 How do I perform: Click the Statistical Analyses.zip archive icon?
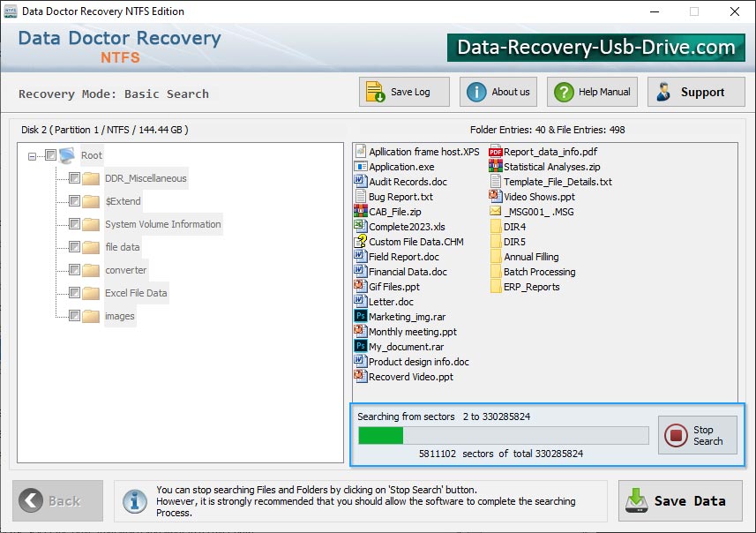tap(496, 166)
